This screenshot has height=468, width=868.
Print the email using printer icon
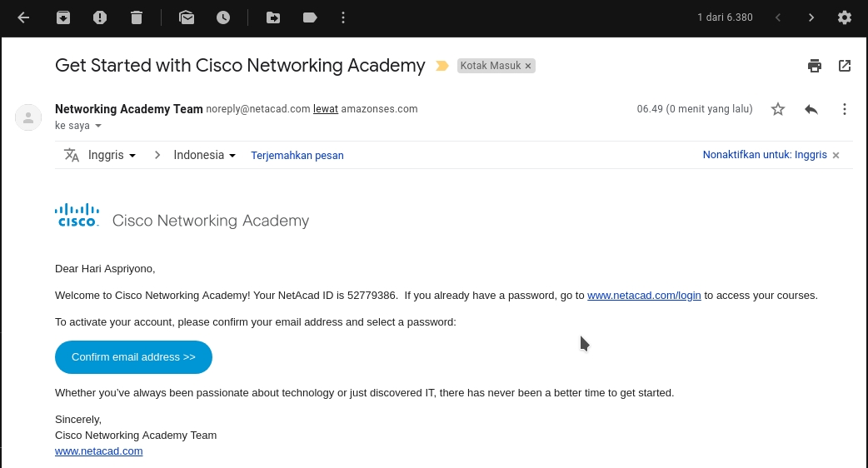click(815, 66)
